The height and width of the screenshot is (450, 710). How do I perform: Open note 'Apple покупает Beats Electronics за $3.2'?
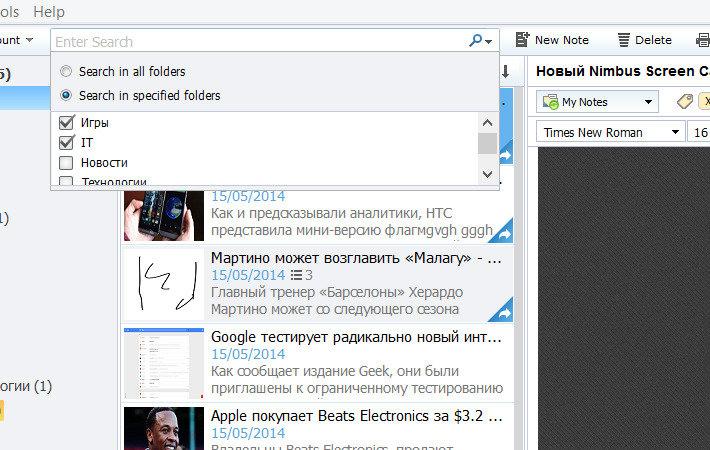tap(356, 416)
